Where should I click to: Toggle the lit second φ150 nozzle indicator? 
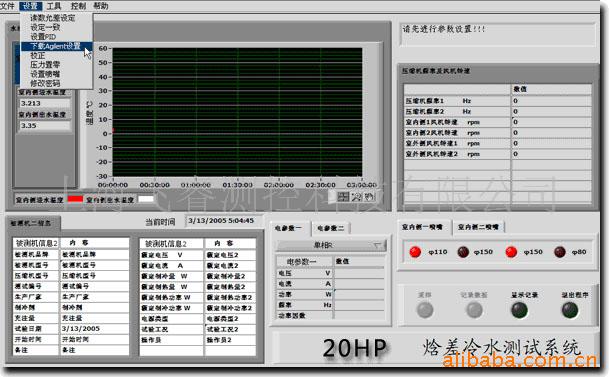point(511,252)
